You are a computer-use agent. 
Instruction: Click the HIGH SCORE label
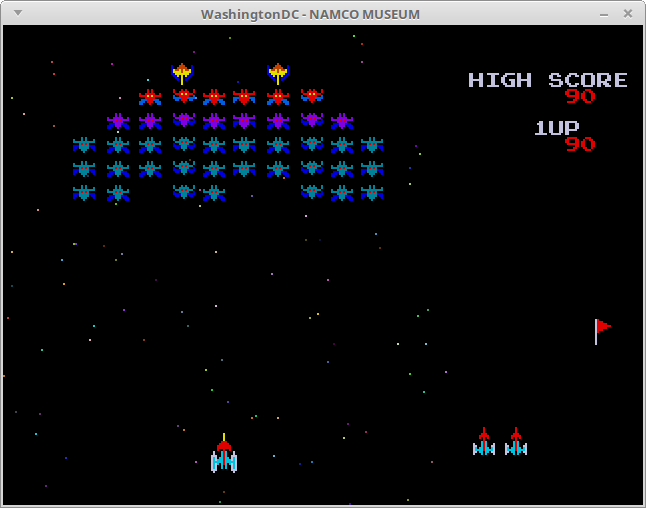coord(548,80)
